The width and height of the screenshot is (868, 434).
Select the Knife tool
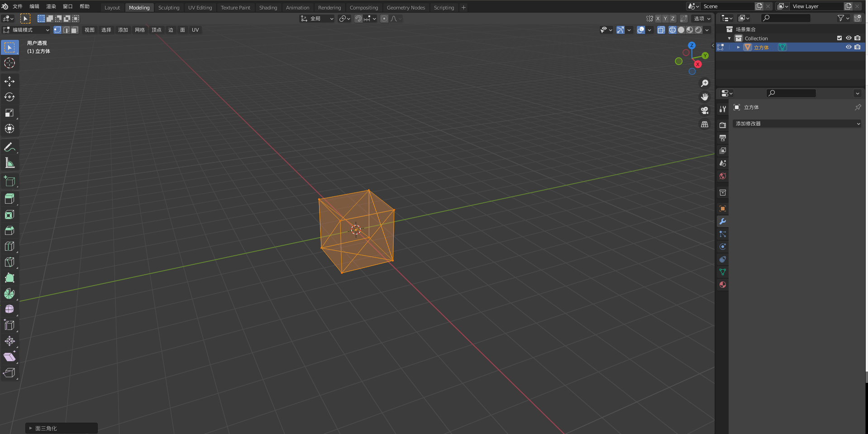tap(10, 262)
